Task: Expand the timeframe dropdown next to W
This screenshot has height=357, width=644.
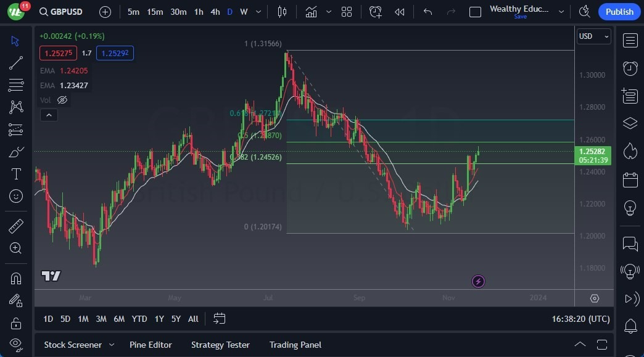Action: coord(258,11)
